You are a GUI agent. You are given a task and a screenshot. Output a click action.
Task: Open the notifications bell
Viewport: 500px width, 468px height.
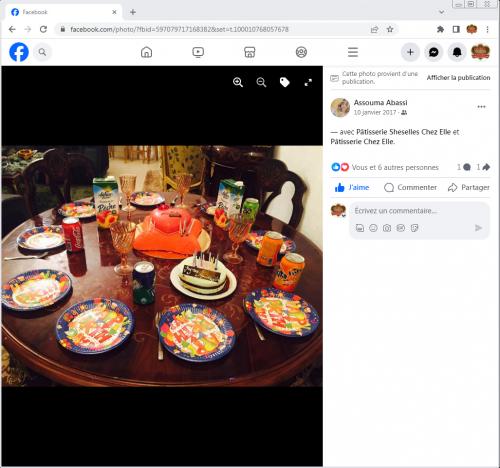457,52
